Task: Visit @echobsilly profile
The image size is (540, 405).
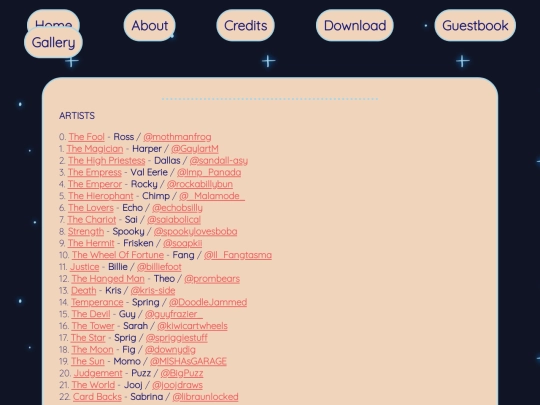Action: point(177,208)
